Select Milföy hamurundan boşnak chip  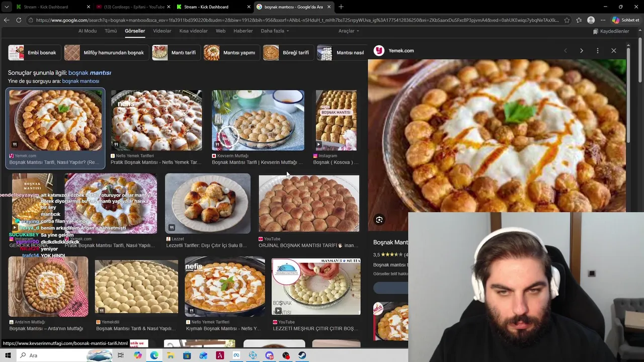(x=106, y=53)
